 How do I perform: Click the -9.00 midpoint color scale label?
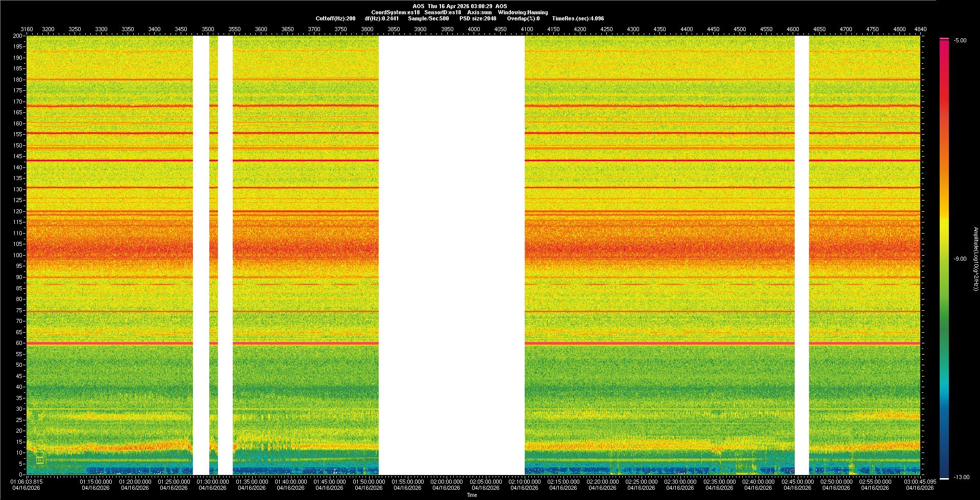point(960,259)
